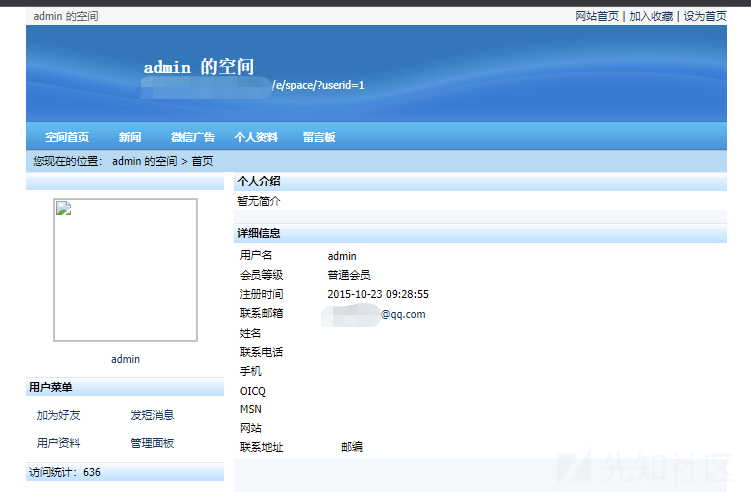Viewport: 751px width, 492px height.
Task: Click the 首页 breadcrumb item
Action: click(202, 161)
